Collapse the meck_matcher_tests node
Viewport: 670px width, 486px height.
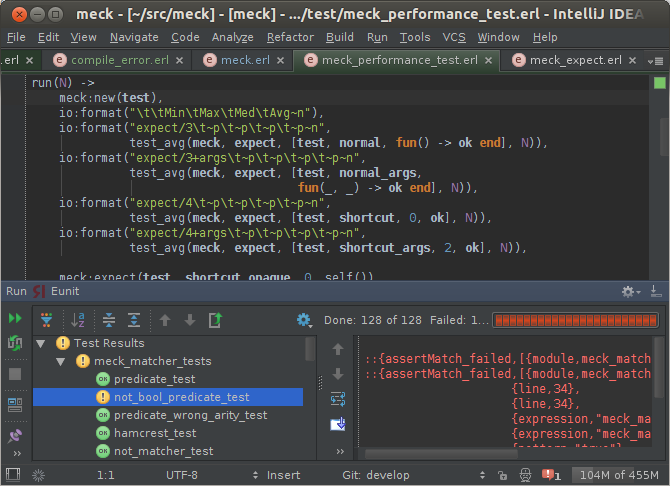(x=61, y=362)
